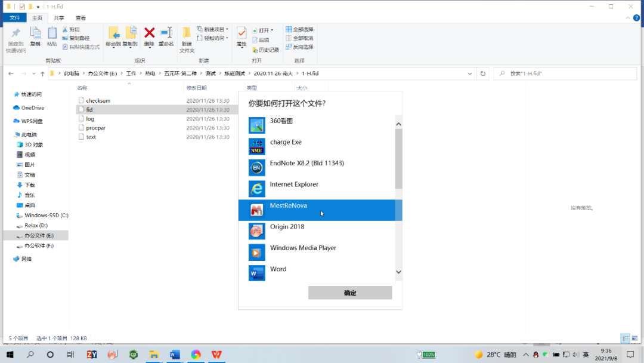Click the 搜索"1-H.fid" search box
This screenshot has width=644, height=363.
565,73
